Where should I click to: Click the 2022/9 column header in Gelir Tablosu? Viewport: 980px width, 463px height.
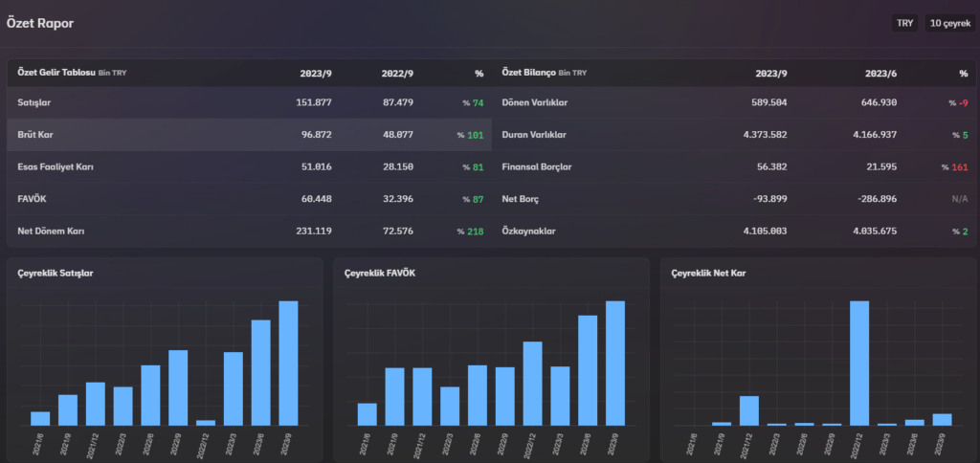[397, 73]
